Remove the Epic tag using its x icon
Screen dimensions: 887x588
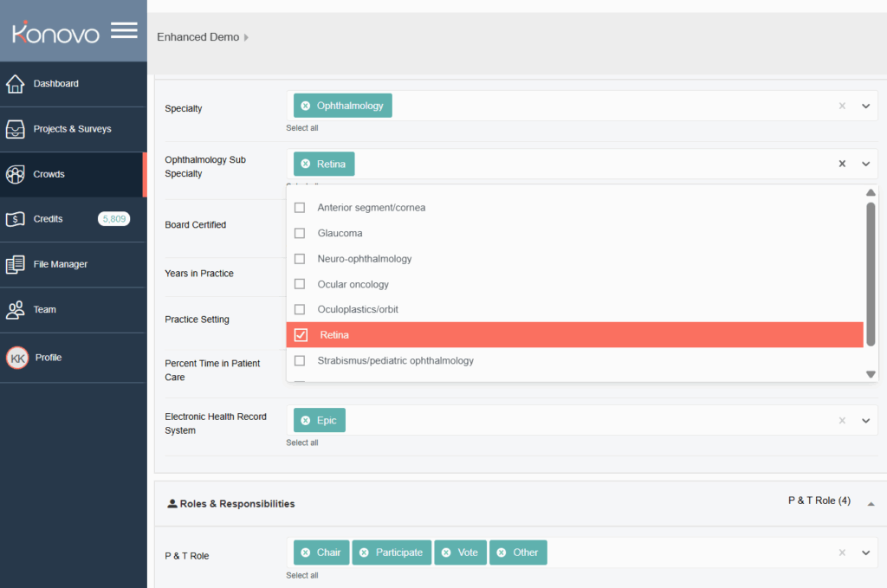click(x=305, y=421)
